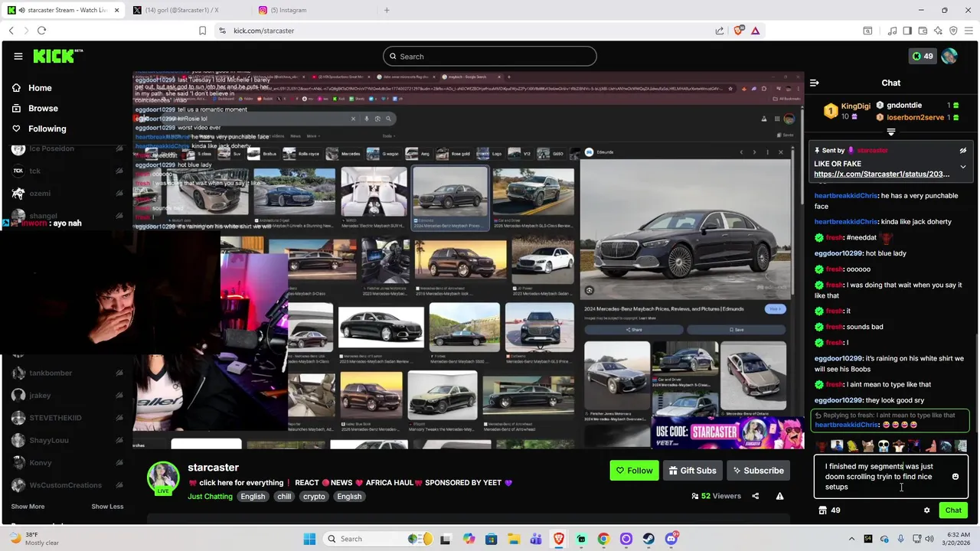
Task: Open Just Chatting category link
Action: [210, 497]
